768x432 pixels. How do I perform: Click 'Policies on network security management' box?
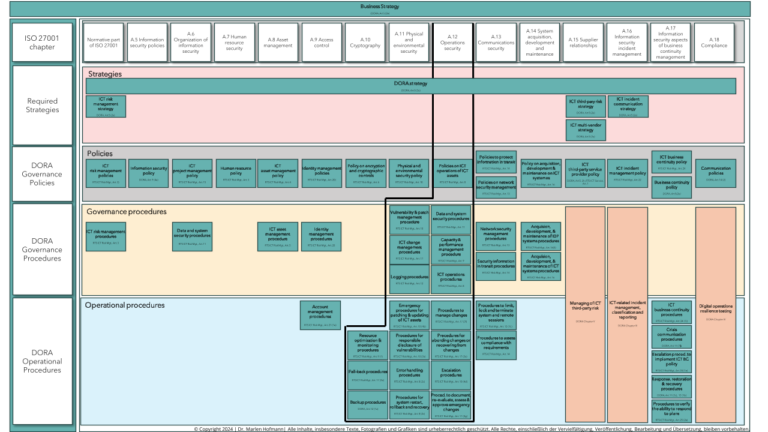496,187
